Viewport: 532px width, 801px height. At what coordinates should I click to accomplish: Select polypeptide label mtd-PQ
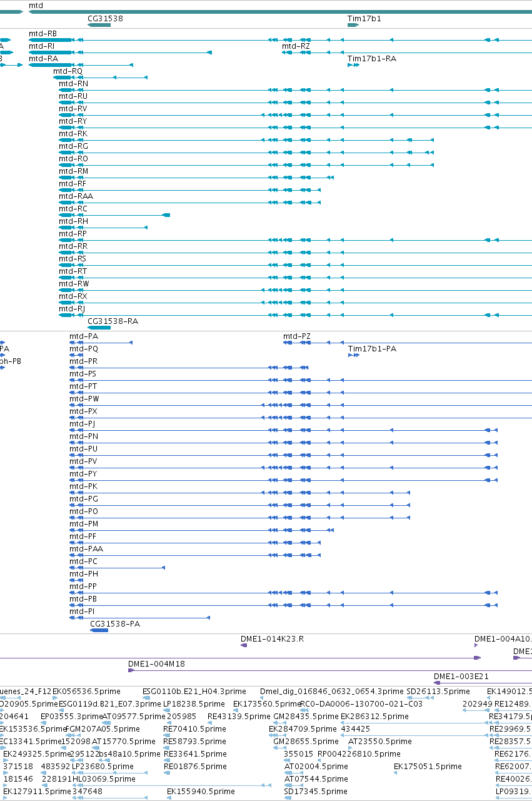click(84, 348)
